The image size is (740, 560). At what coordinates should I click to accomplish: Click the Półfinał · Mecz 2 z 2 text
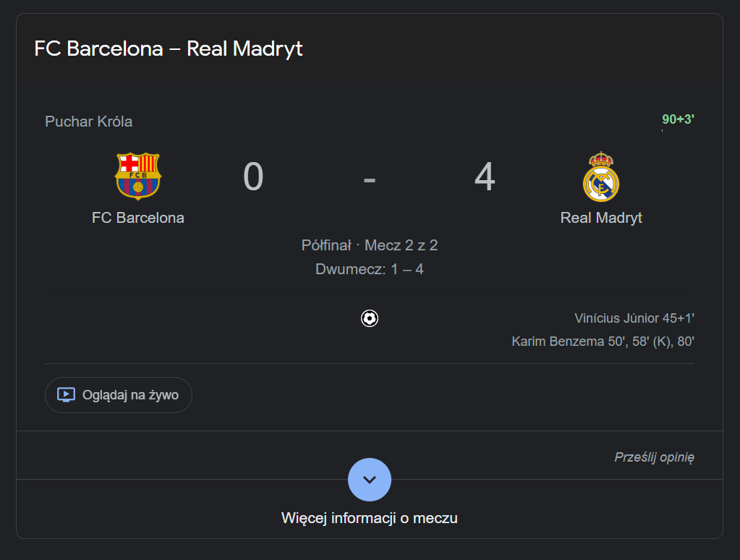pos(370,245)
